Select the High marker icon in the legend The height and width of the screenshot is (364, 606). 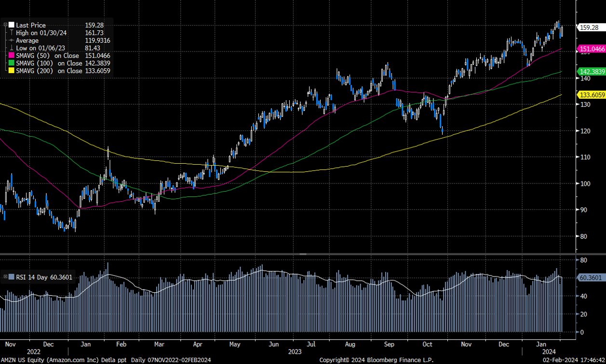(12, 33)
